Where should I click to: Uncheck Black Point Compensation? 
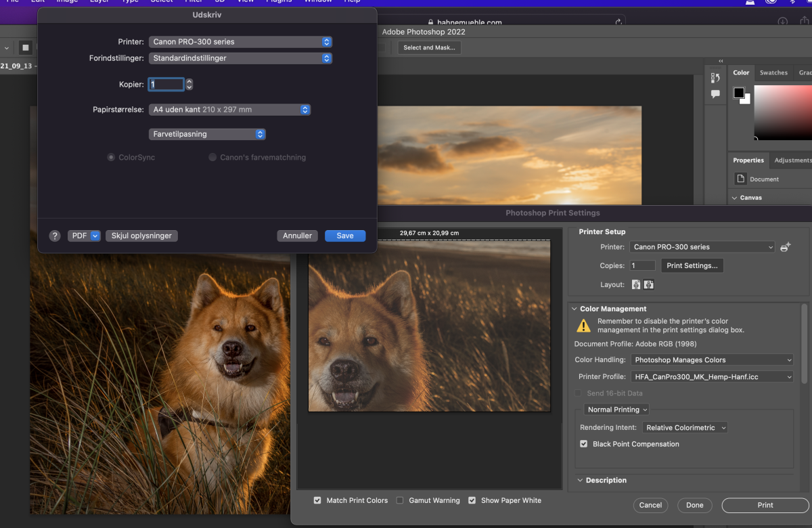pos(584,444)
